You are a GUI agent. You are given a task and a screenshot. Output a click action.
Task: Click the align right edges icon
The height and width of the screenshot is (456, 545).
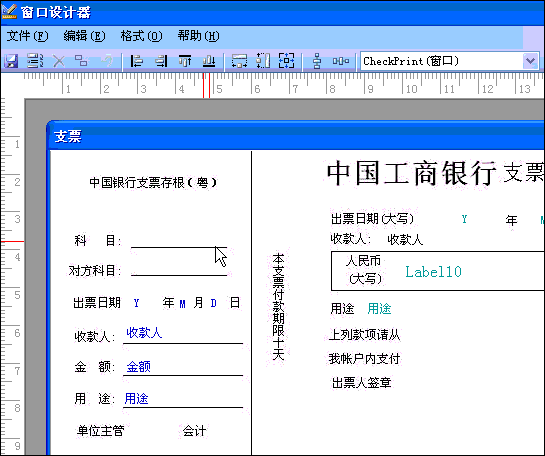point(161,61)
